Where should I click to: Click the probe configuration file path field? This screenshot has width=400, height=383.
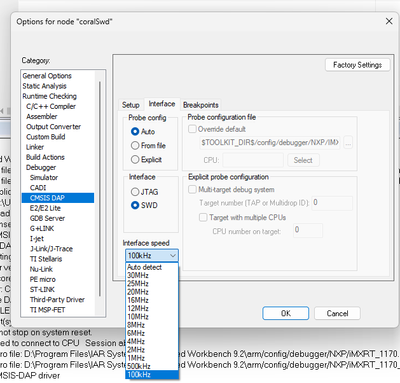[270, 143]
